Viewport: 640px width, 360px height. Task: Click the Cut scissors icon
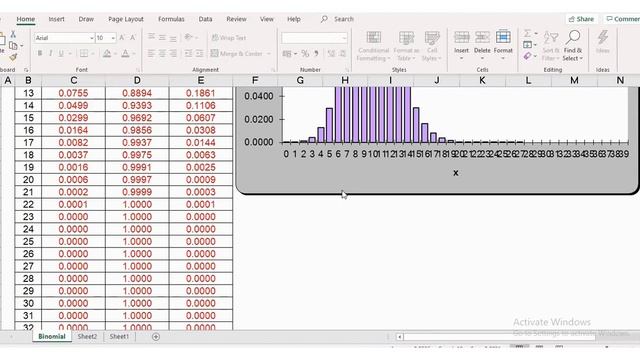(x=13, y=35)
